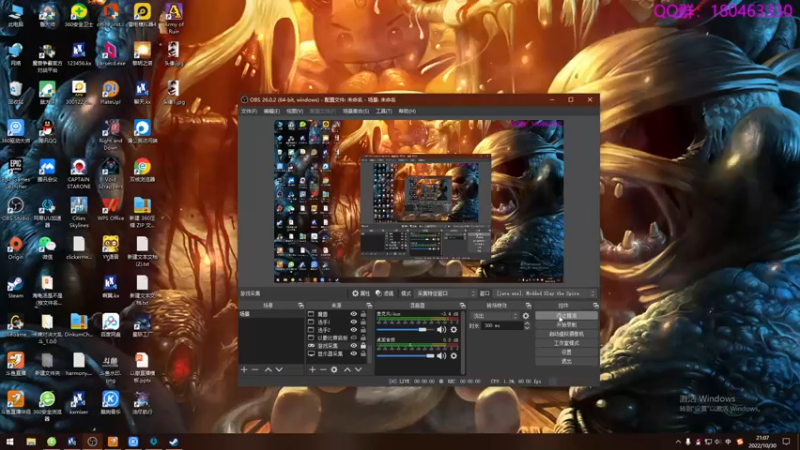Undock the Scenes panel icon
The height and width of the screenshot is (450, 800).
[301, 305]
